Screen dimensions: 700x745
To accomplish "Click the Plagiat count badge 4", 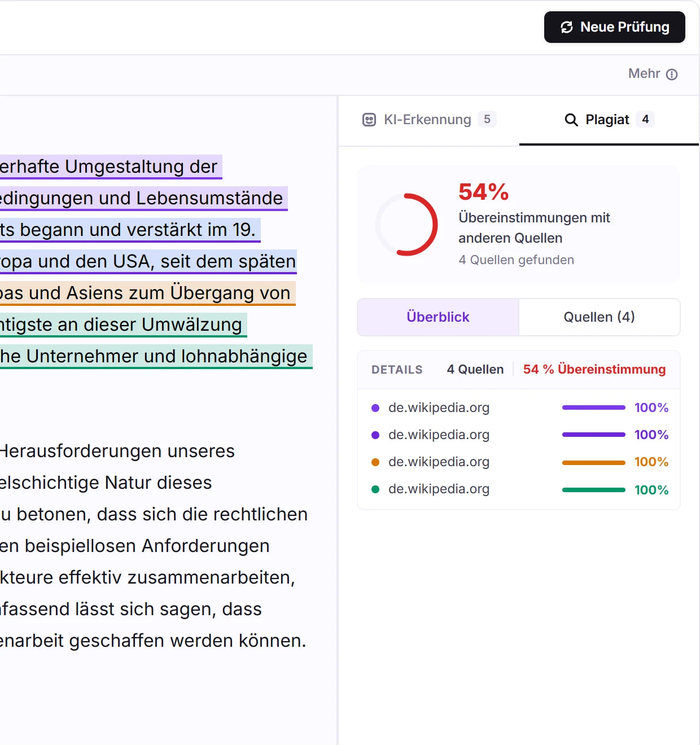I will pos(645,119).
